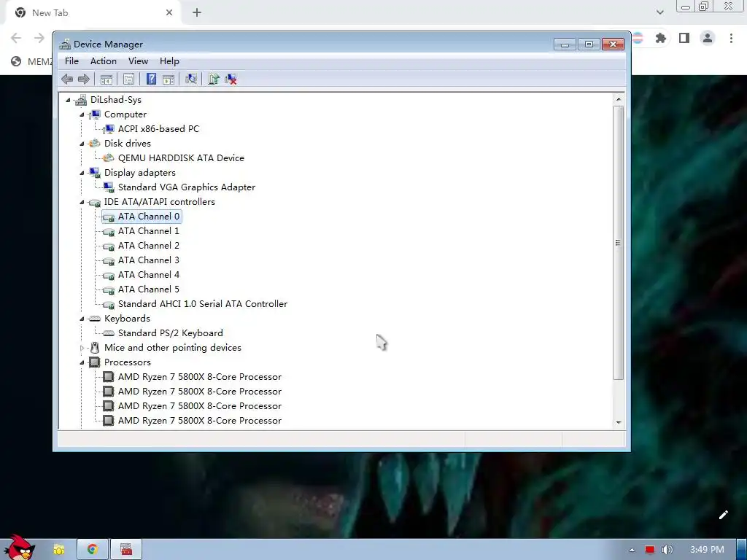Viewport: 747px width, 560px height.
Task: Select ATA Channel 3
Action: (149, 260)
